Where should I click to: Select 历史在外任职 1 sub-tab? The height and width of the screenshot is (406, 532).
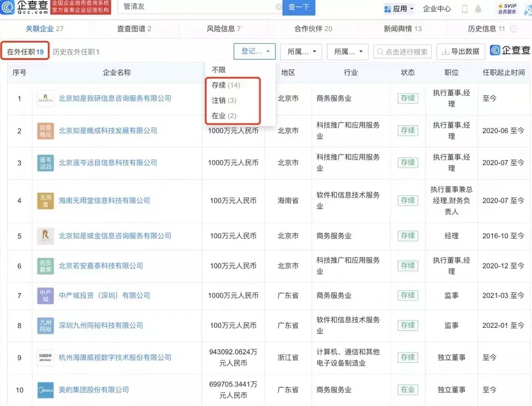coord(76,52)
